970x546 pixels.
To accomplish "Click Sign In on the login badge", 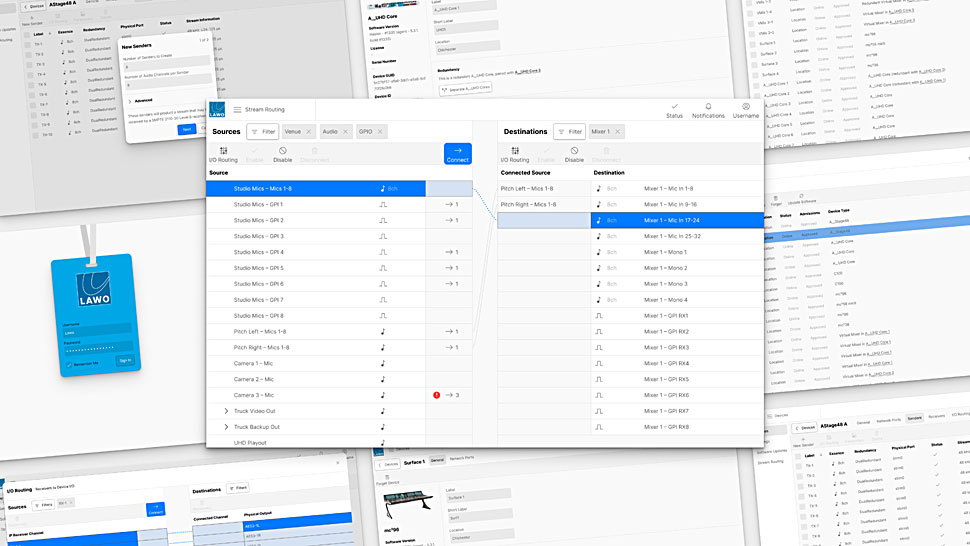I will click(x=125, y=360).
